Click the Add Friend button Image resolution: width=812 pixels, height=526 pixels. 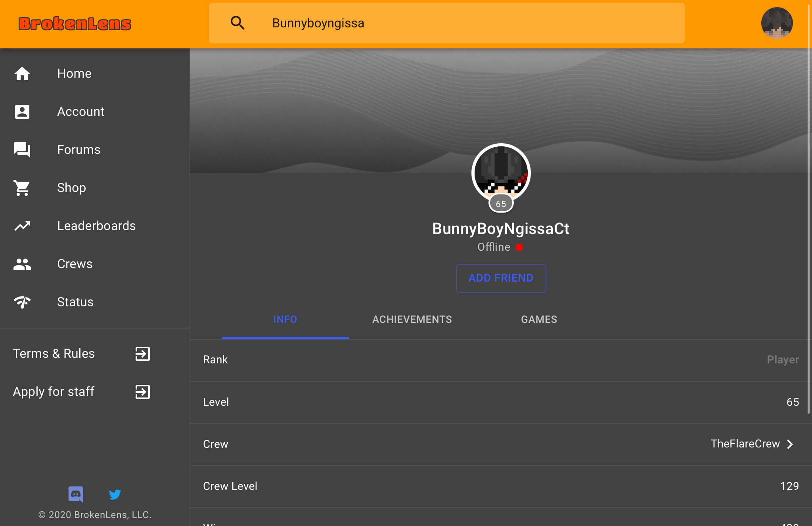tap(501, 278)
